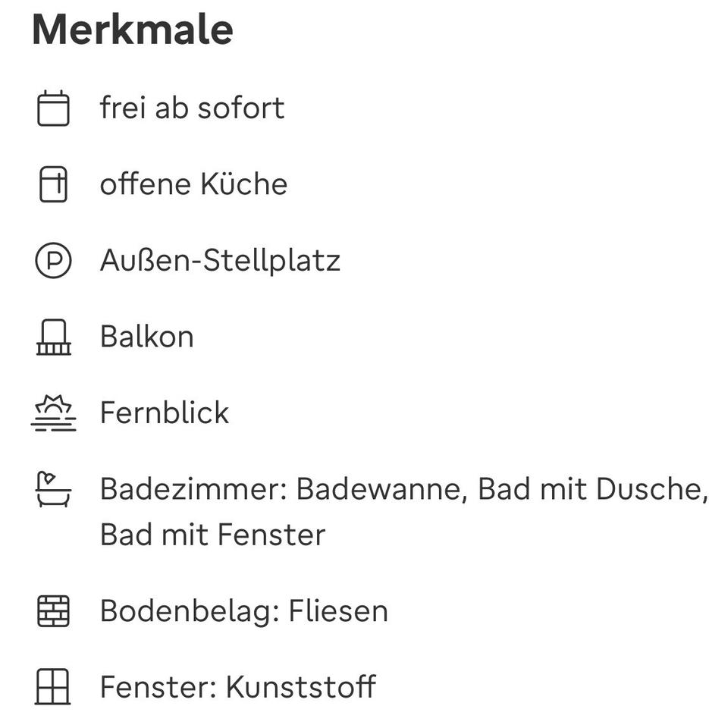The width and height of the screenshot is (709, 728).
Task: Click the Fenster: Kunststoff entry
Action: [x=237, y=687]
